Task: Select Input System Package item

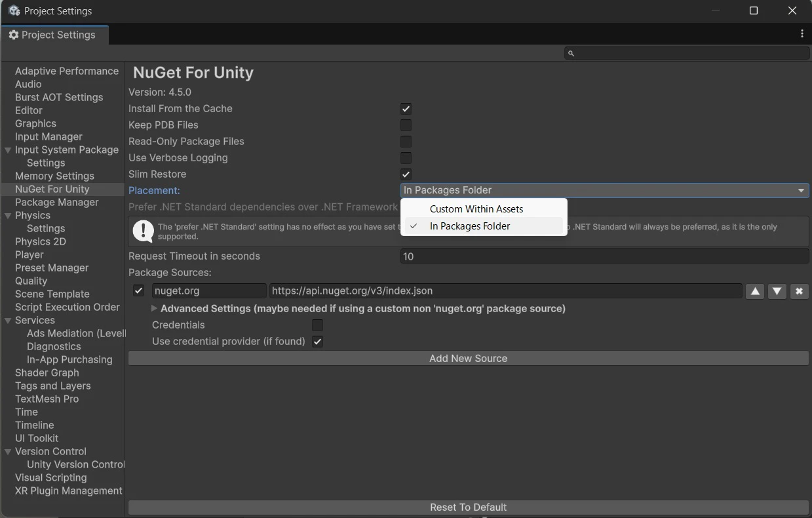Action: click(x=67, y=149)
